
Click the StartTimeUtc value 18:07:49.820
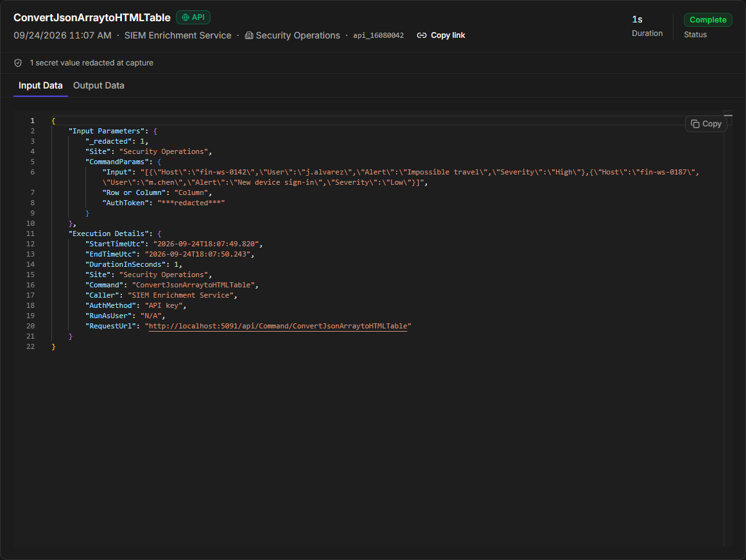[x=206, y=244]
